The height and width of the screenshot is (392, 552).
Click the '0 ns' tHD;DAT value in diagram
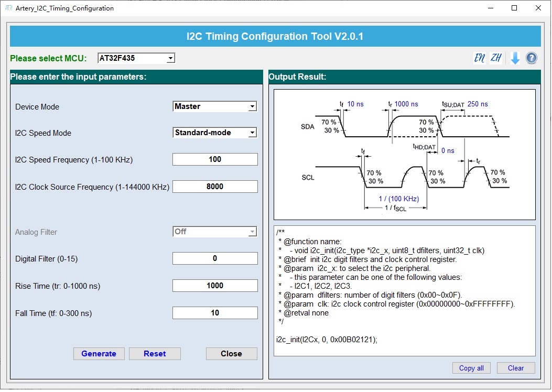[x=448, y=150]
